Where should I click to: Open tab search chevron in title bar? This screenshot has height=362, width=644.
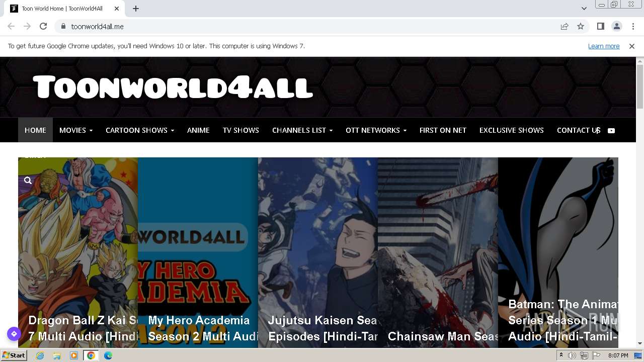pos(584,8)
